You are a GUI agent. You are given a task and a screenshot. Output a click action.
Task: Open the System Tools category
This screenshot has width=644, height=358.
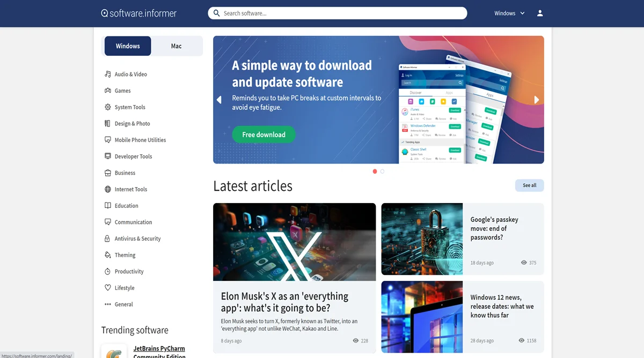(130, 107)
